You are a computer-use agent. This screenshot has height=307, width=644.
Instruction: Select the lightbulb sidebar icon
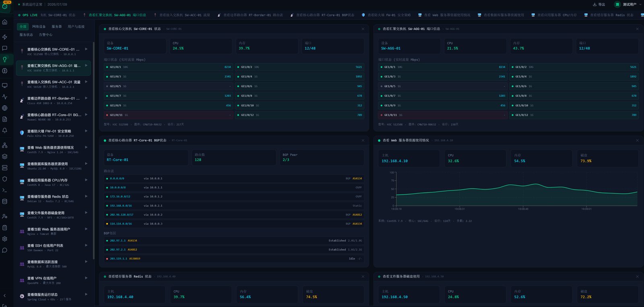tap(5, 60)
